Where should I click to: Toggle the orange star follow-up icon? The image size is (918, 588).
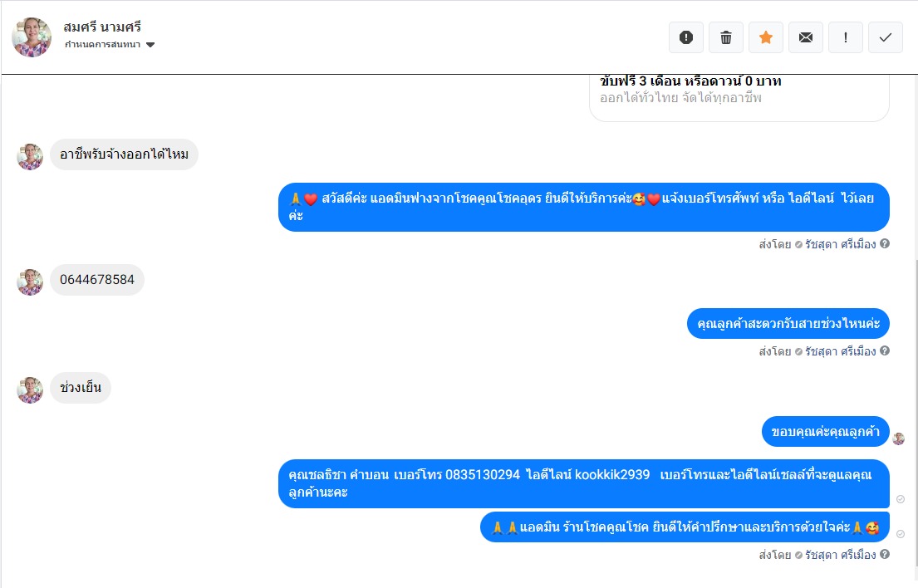tap(766, 37)
